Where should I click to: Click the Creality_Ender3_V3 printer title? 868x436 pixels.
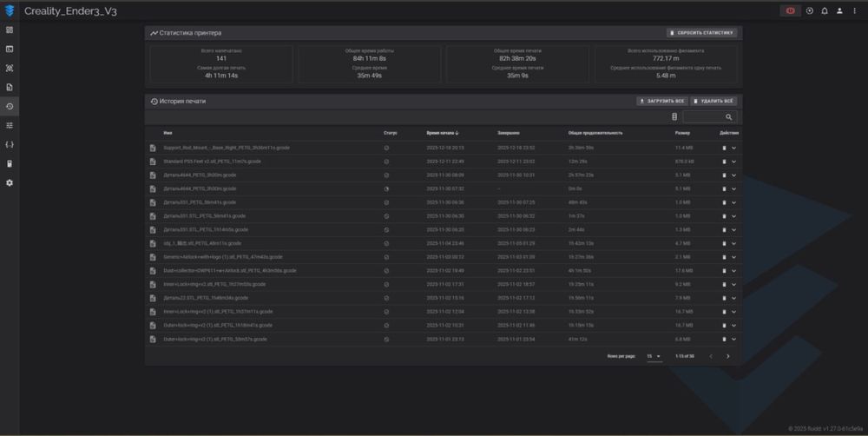pyautogui.click(x=70, y=11)
